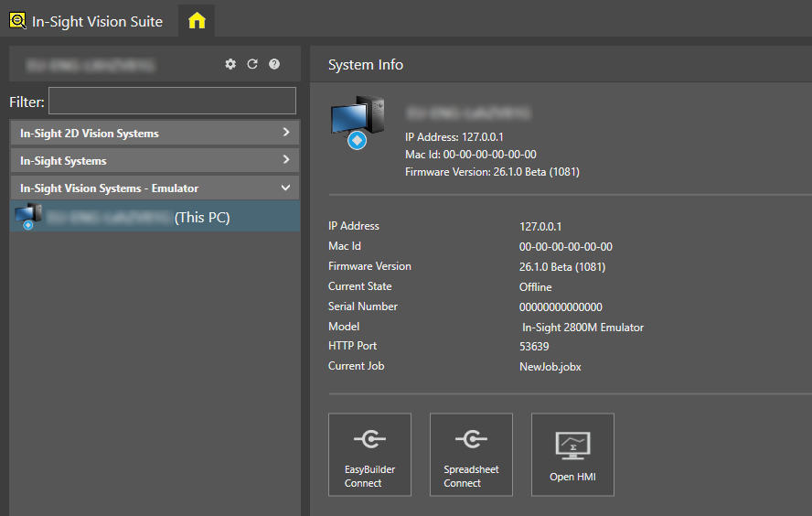Screen dimensions: 812x516
Task: Expand the In-Sight Systems group chevron
Action: (286, 159)
